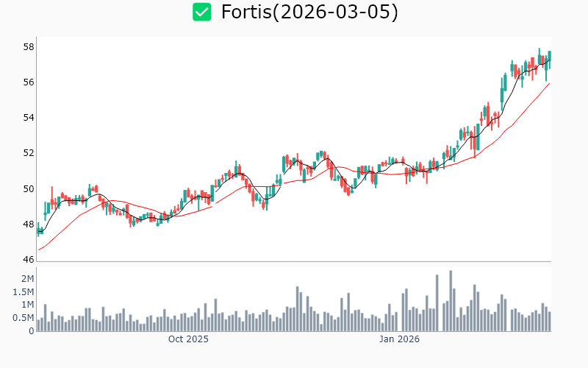Click the 50 price axis label
The width and height of the screenshot is (588, 368).
pos(29,189)
